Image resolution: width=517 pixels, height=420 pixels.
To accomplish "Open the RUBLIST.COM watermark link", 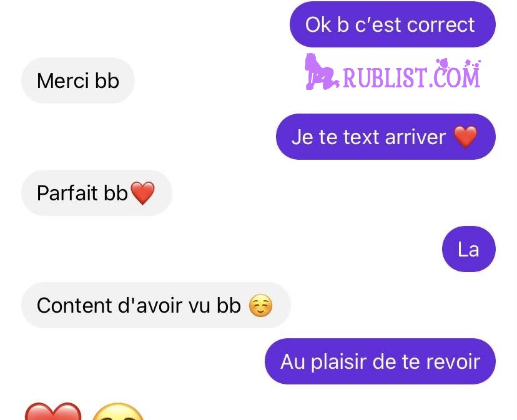I will tap(411, 77).
